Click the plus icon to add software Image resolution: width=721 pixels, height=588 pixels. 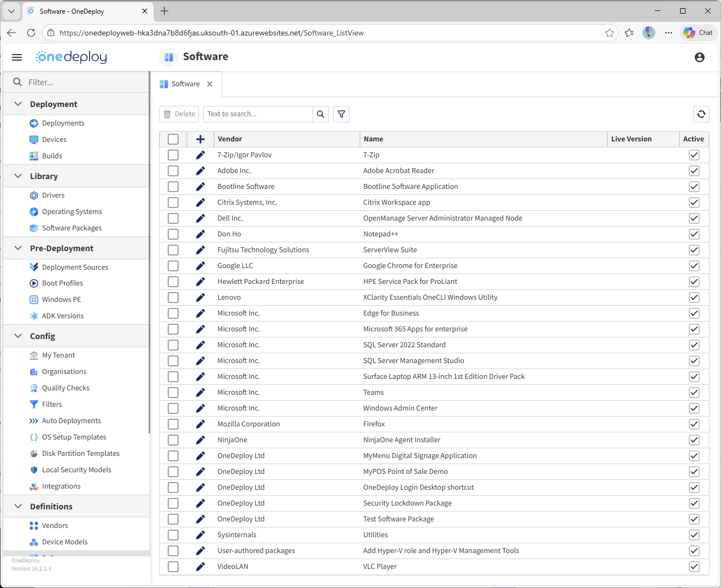tap(200, 139)
